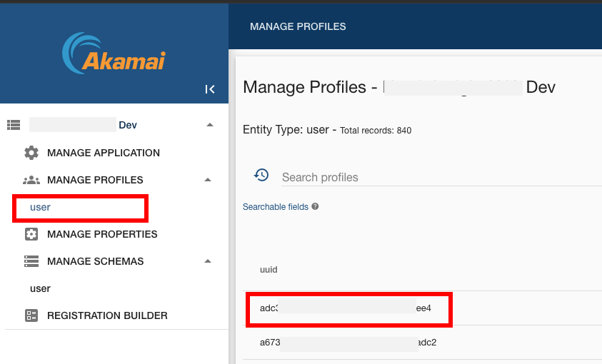
Task: Click the Manage Properties settings icon
Action: tap(31, 234)
